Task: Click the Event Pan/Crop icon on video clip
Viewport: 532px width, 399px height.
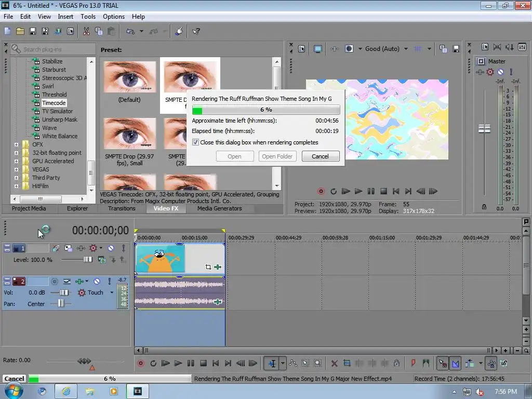Action: [208, 267]
